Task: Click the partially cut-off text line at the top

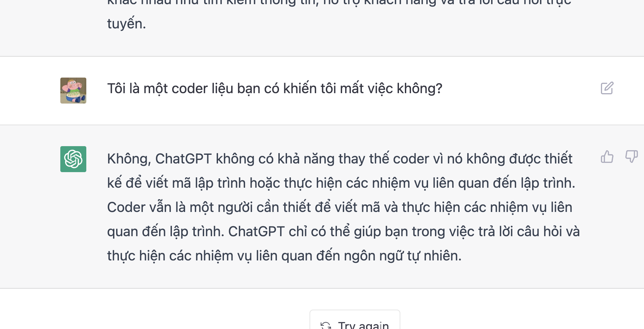Action: click(339, 3)
